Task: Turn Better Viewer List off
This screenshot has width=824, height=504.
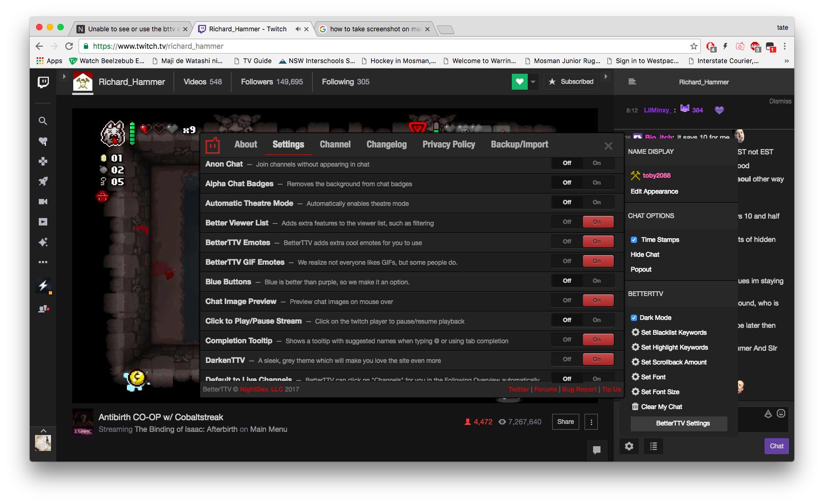Action: click(567, 222)
